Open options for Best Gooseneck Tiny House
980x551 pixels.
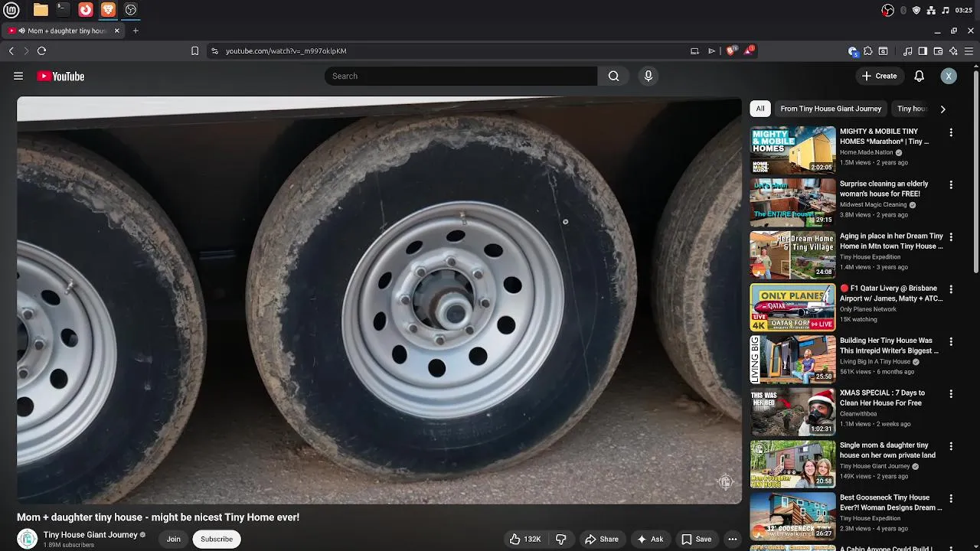951,498
